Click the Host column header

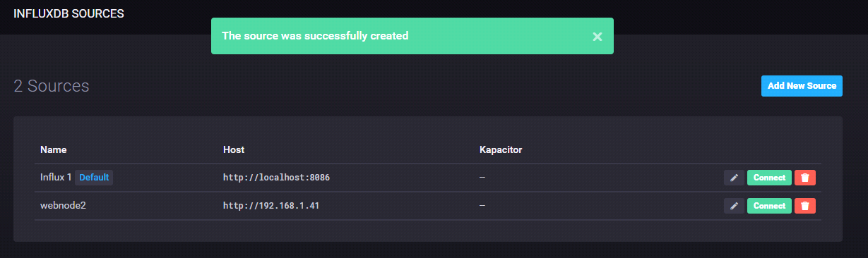(234, 149)
